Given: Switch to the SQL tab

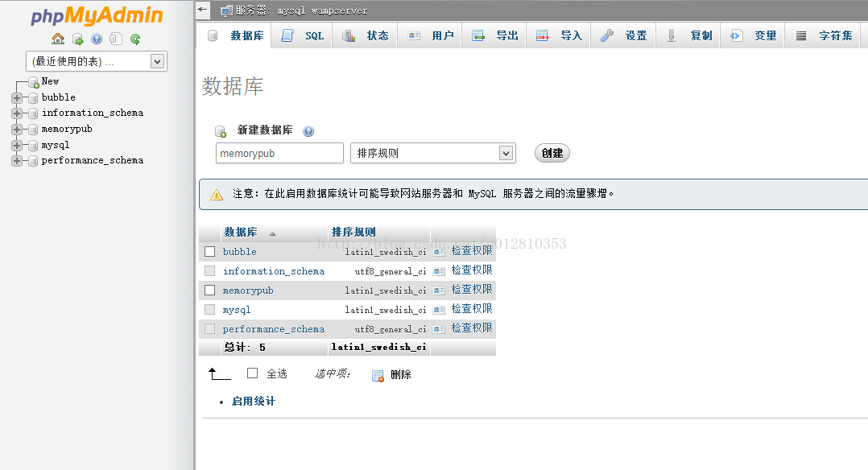Looking at the screenshot, I should (302, 35).
